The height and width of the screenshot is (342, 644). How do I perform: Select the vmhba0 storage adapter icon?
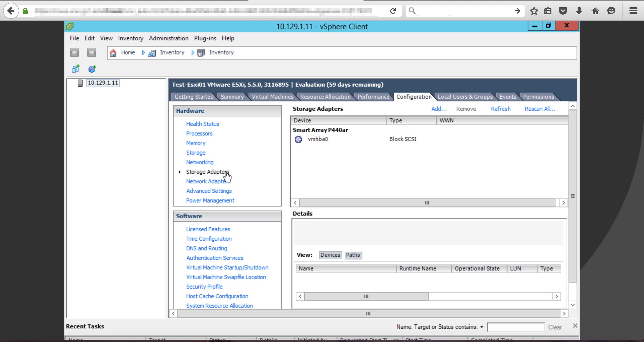coord(298,139)
